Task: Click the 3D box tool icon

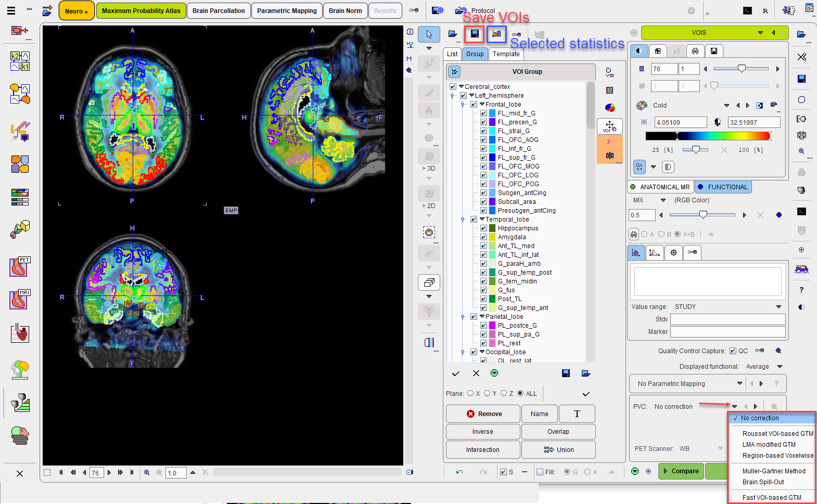Action: 429,282
